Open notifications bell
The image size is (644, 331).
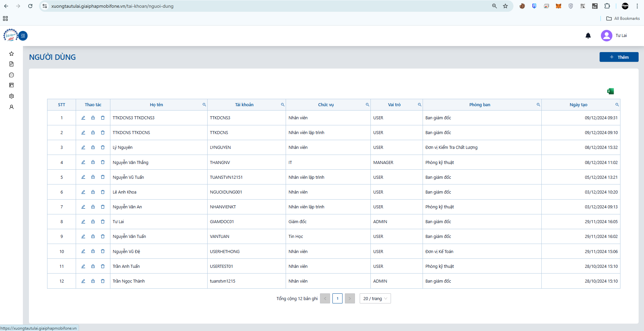[588, 36]
